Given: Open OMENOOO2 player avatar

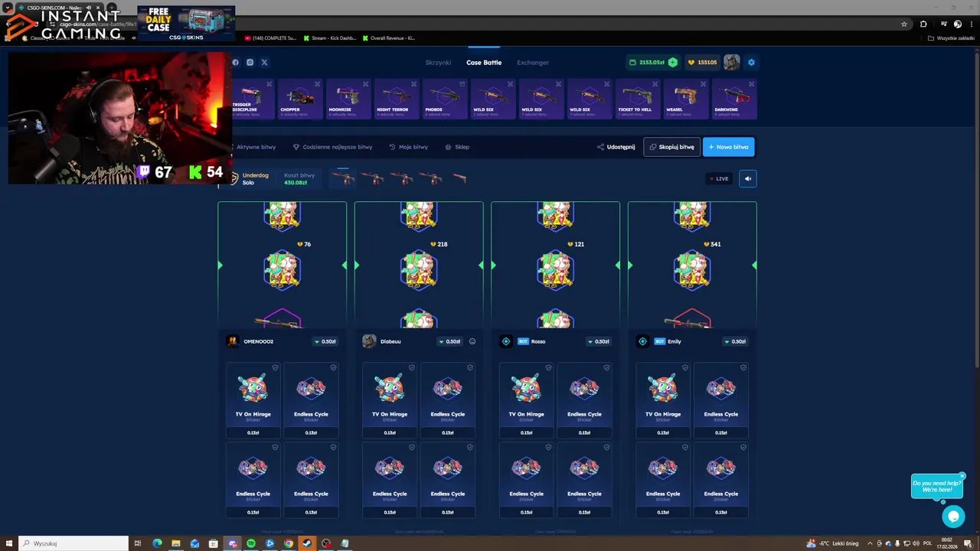Looking at the screenshot, I should tap(233, 341).
